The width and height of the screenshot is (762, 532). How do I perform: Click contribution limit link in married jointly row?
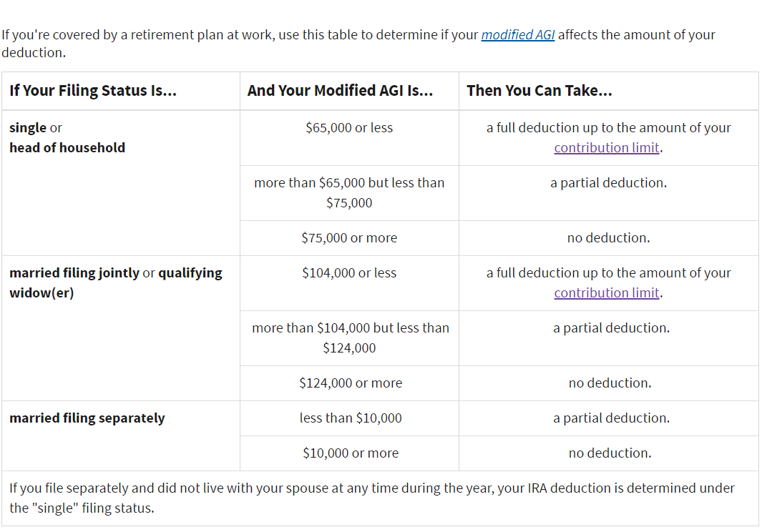click(607, 293)
